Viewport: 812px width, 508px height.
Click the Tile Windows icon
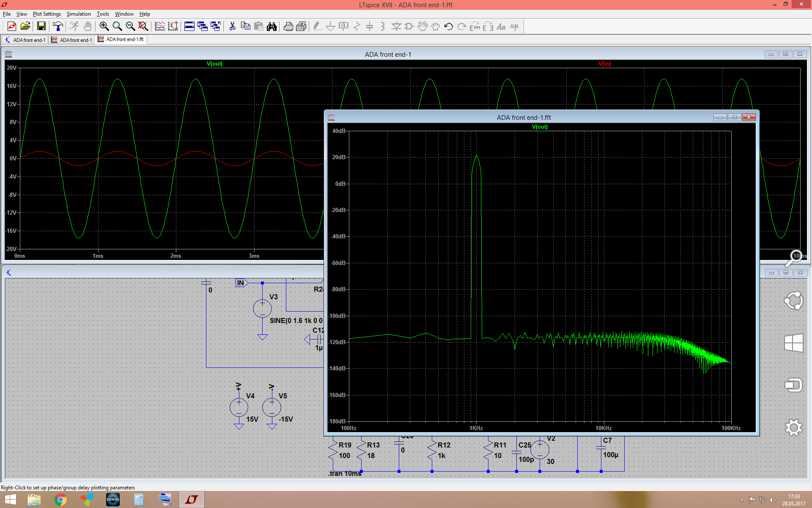click(189, 26)
